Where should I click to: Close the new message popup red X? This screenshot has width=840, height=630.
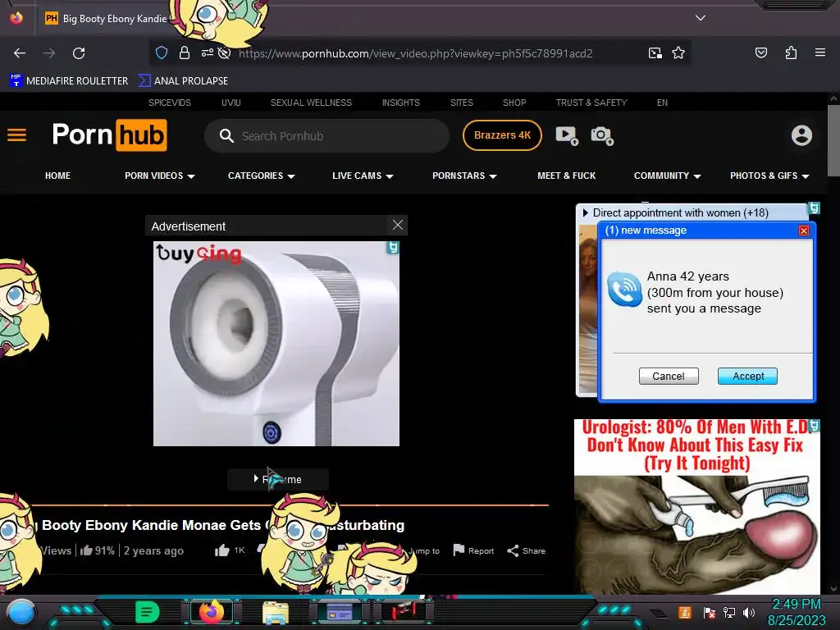(x=804, y=231)
